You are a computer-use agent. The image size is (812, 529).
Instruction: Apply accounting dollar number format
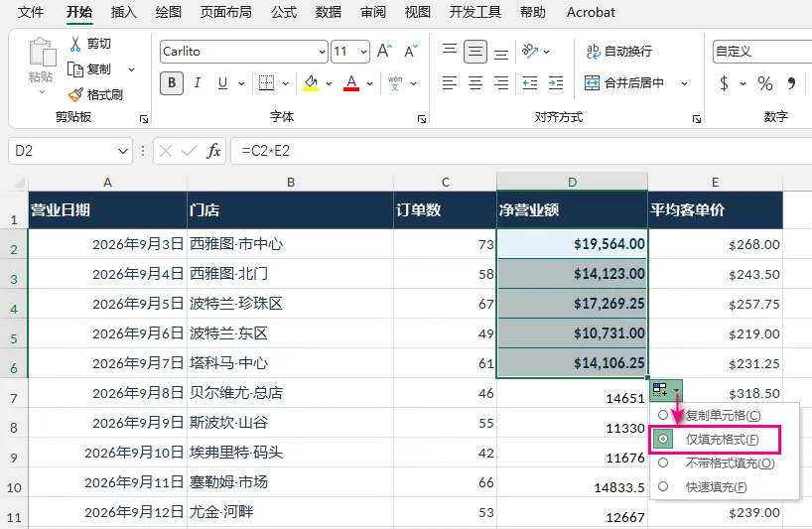point(724,83)
